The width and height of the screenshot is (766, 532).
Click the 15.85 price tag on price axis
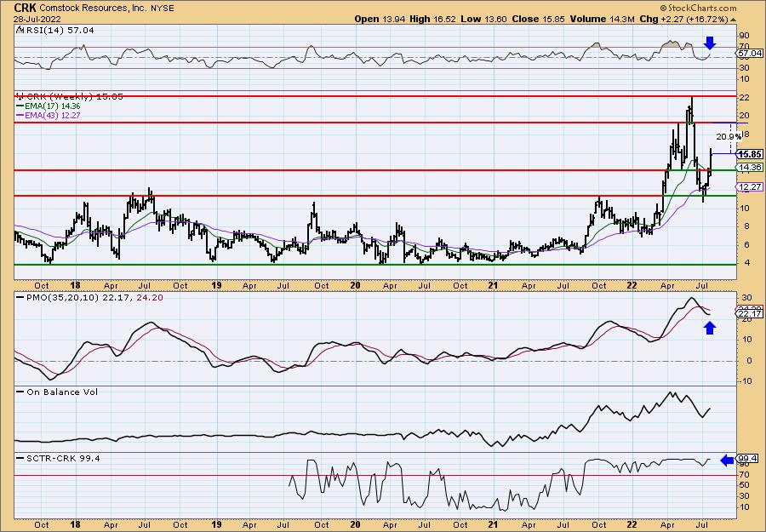tap(750, 154)
